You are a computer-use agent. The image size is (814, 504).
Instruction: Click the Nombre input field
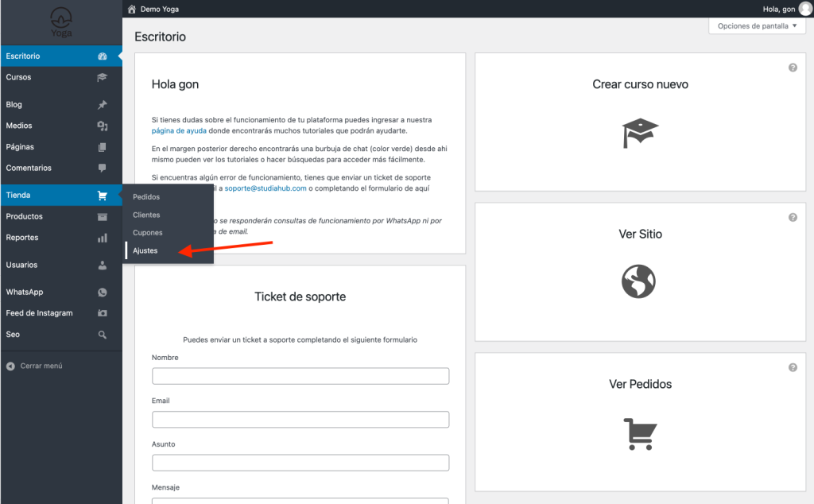[300, 376]
